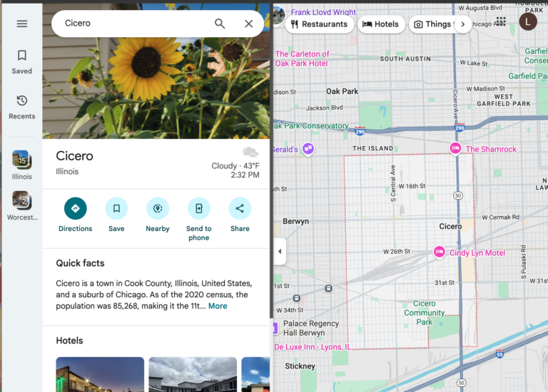The image size is (548, 392).
Task: Open the account profile avatar
Action: pyautogui.click(x=527, y=21)
